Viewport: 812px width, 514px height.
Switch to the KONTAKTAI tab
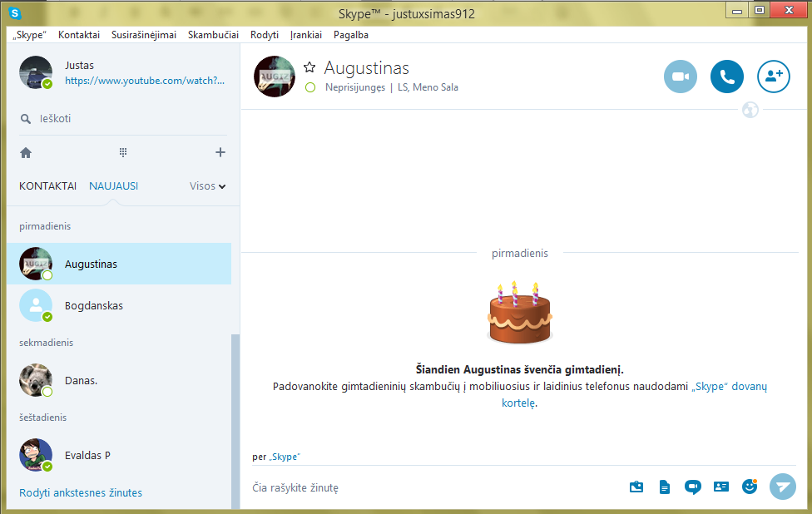[x=47, y=185]
